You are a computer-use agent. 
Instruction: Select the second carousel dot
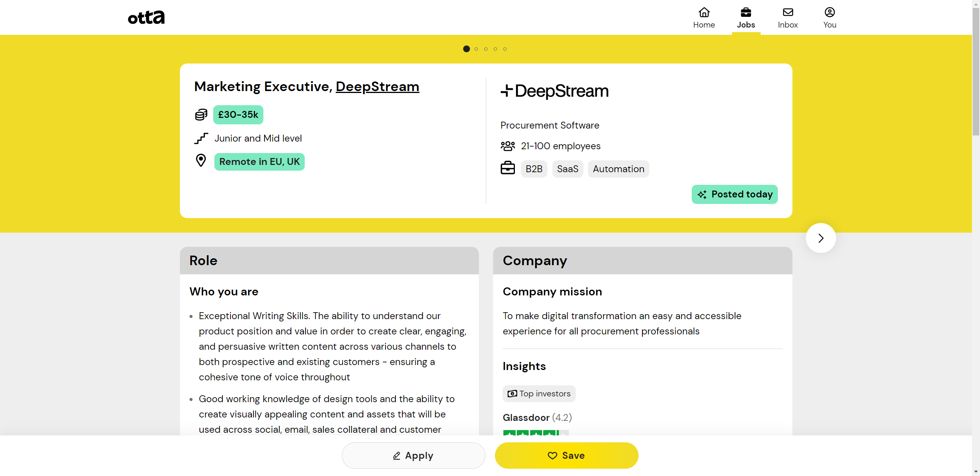pos(476,49)
